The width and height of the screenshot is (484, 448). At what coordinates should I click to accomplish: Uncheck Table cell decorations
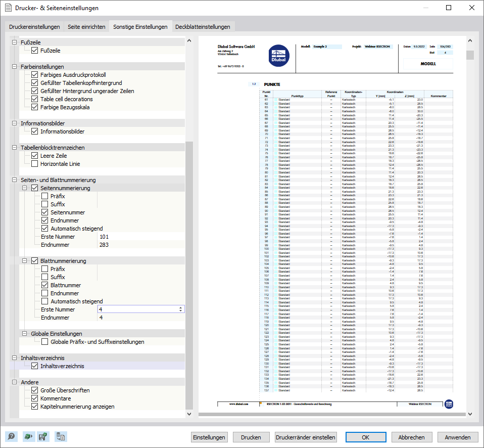point(34,99)
